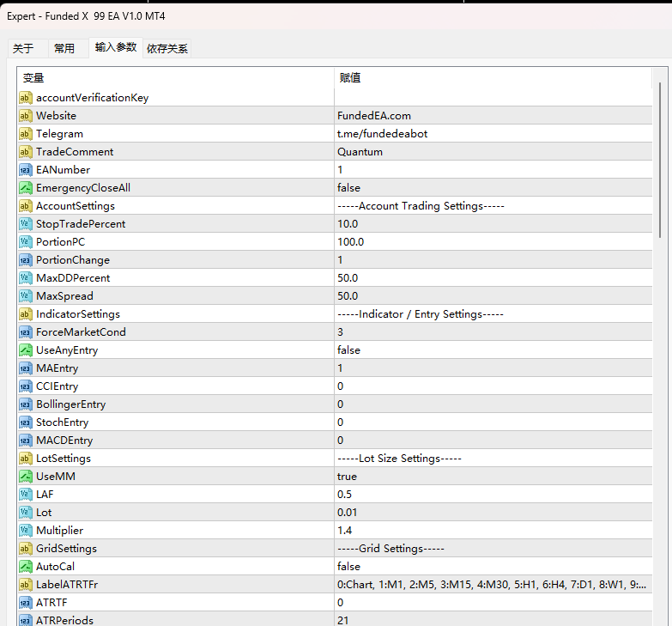Viewport: 672px width, 626px height.
Task: Click the string icon beside Website
Action: (25, 116)
